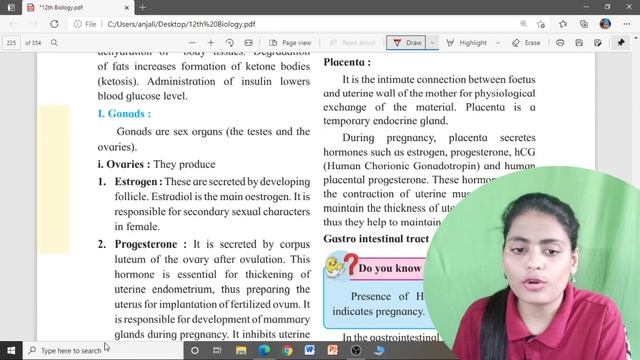Viewport: 640px width, 360px height.
Task: Click the bold word 'Progesterone'
Action: (146, 244)
